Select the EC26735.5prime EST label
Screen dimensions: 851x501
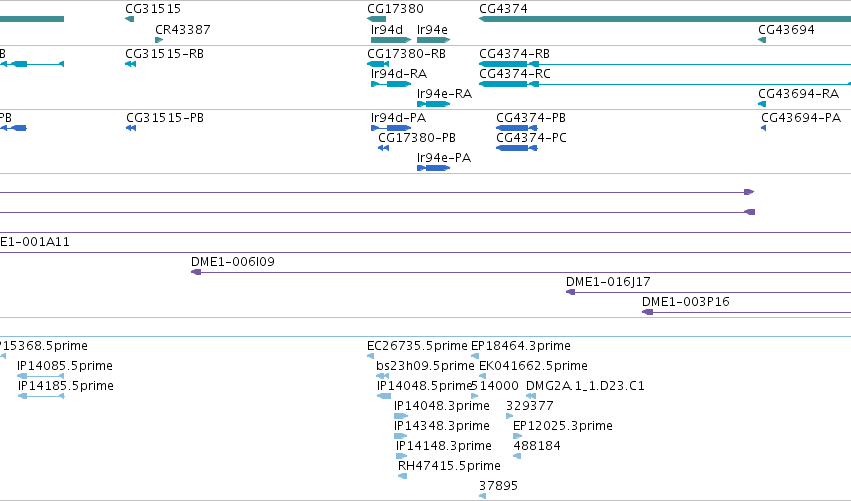coord(417,346)
